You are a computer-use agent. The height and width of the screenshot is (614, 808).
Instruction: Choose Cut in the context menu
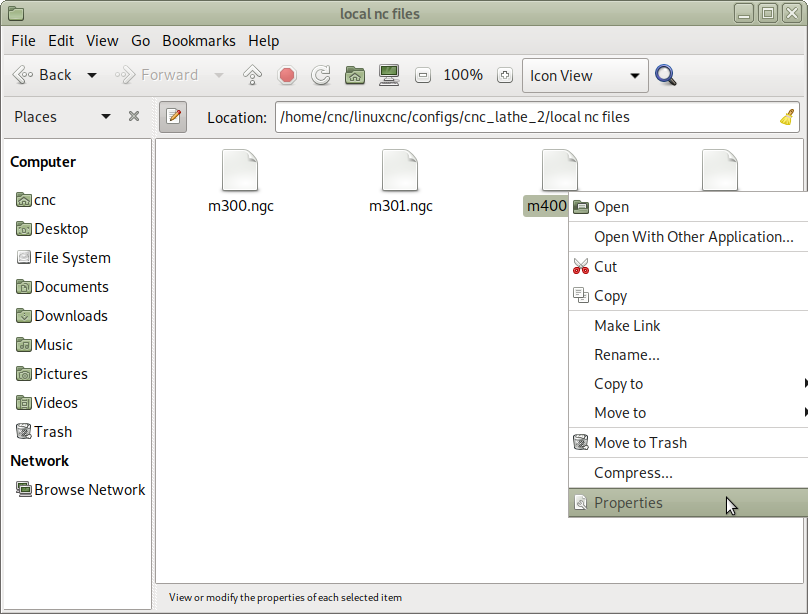(688, 267)
